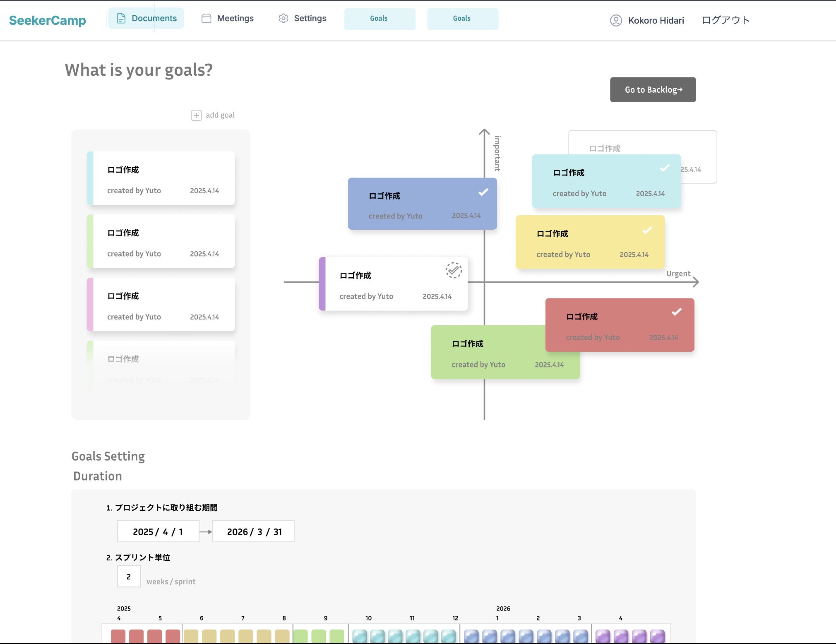Viewport: 836px width, 644px height.
Task: Click the Go to Backlog button
Action: pos(653,89)
